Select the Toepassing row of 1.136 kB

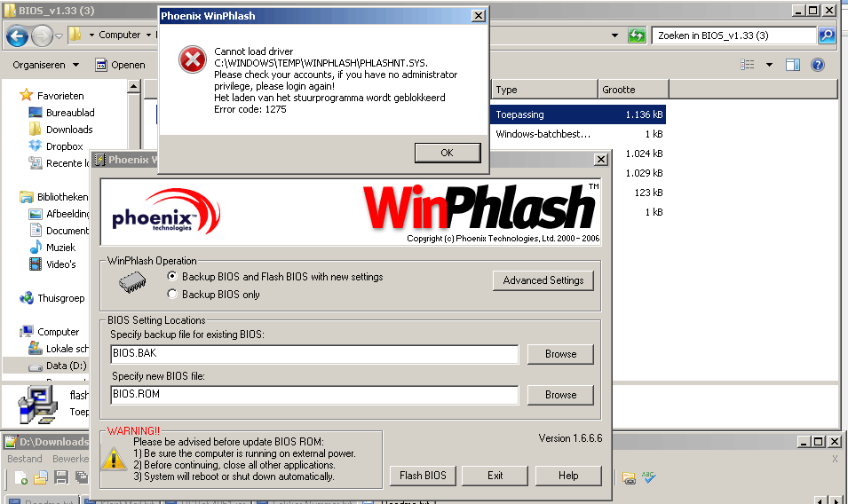coord(578,114)
